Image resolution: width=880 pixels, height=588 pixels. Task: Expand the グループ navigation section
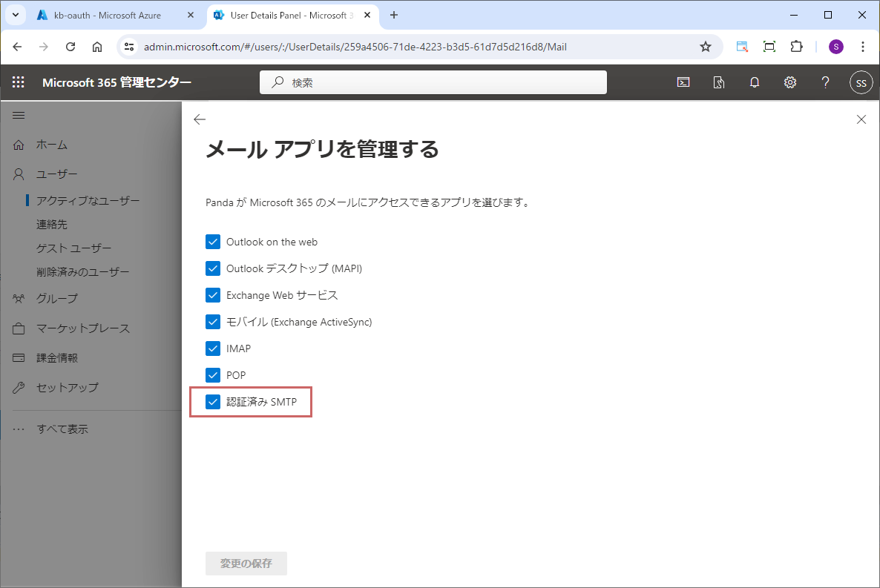tap(56, 298)
